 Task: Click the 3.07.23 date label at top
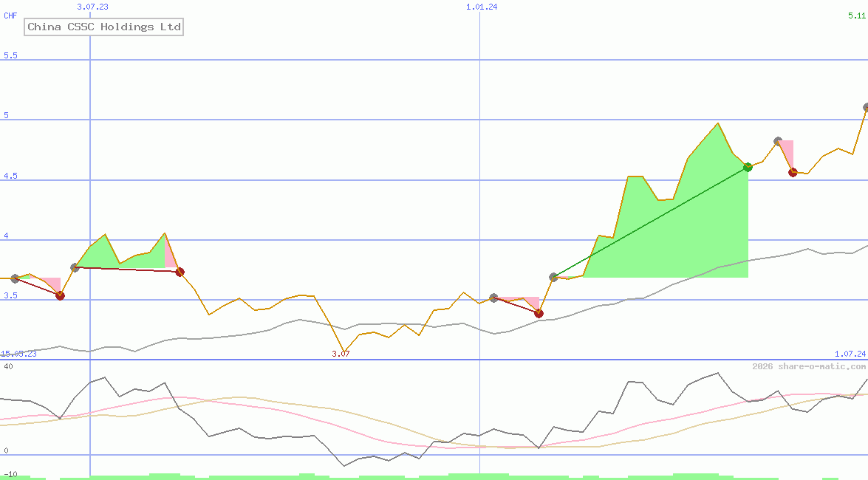pos(92,7)
